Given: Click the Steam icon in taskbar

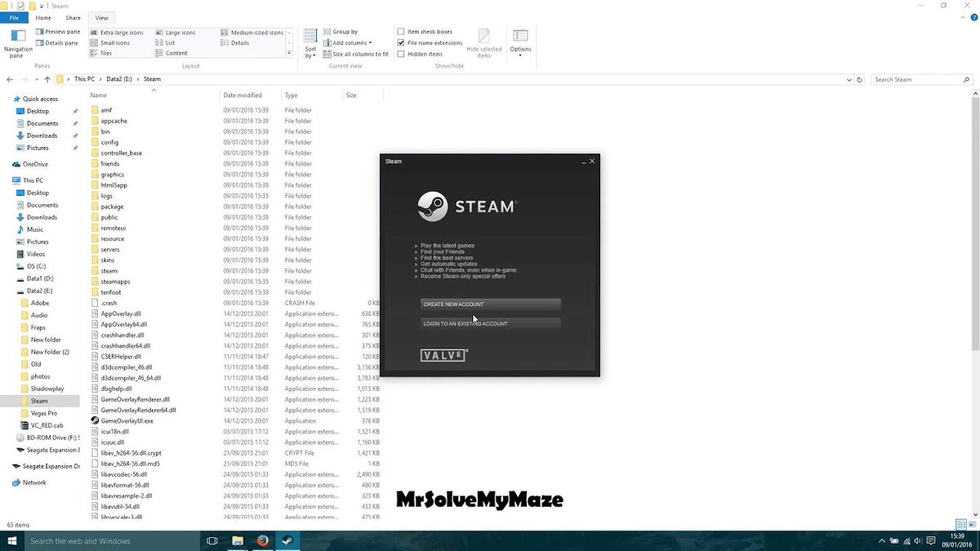Looking at the screenshot, I should point(287,540).
